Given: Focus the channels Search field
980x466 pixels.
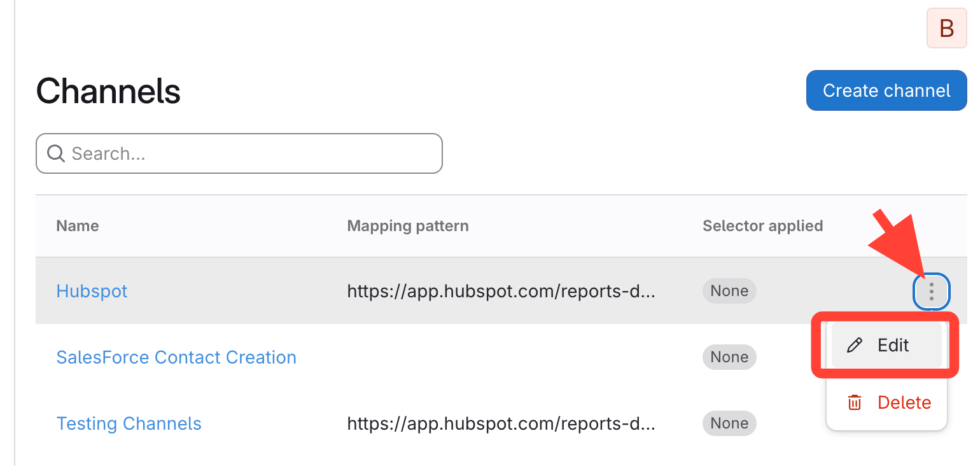Looking at the screenshot, I should tap(248, 153).
